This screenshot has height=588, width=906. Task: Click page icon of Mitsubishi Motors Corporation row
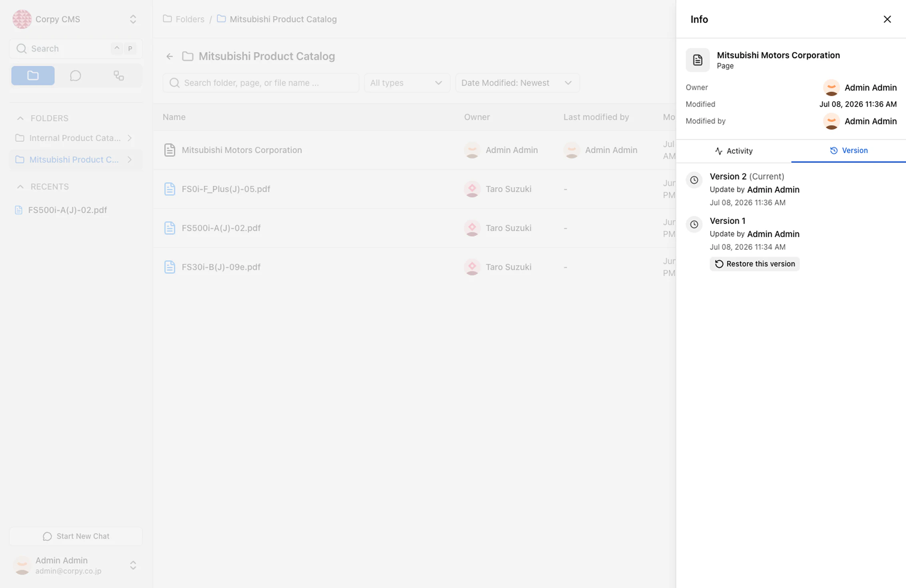(170, 150)
